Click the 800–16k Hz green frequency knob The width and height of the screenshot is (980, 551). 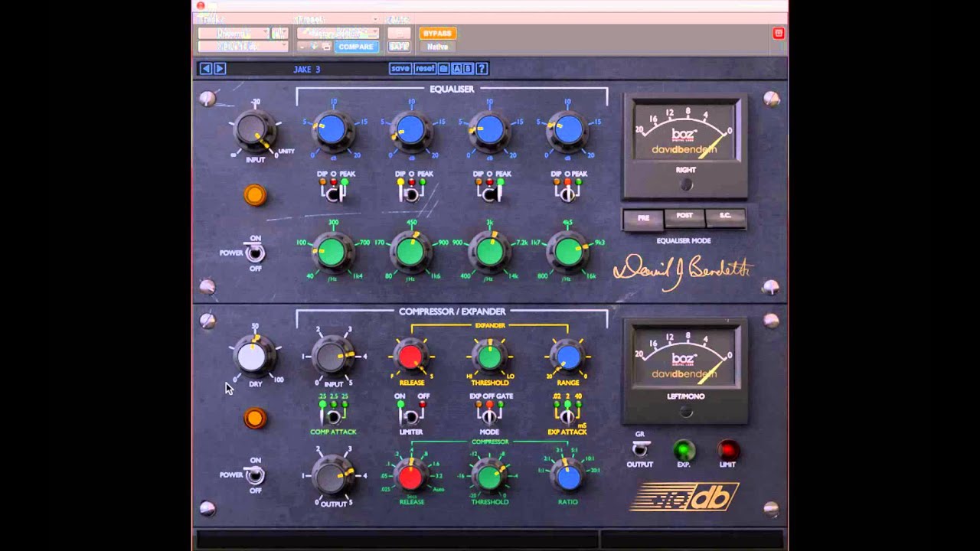pos(568,252)
